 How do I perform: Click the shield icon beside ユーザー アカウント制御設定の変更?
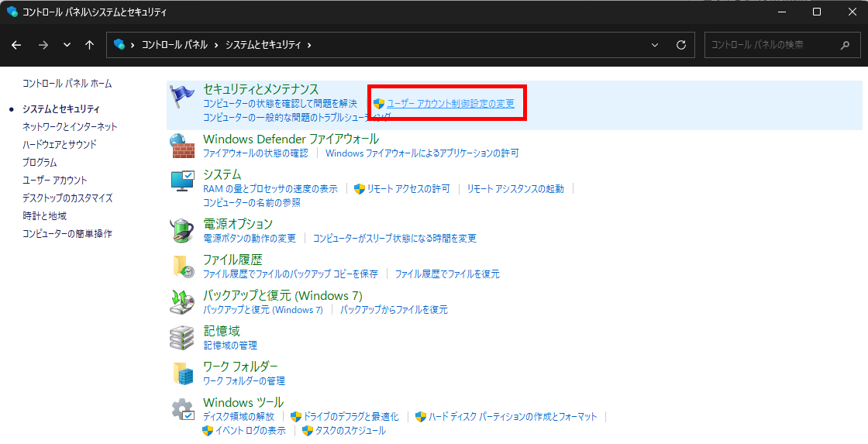379,104
